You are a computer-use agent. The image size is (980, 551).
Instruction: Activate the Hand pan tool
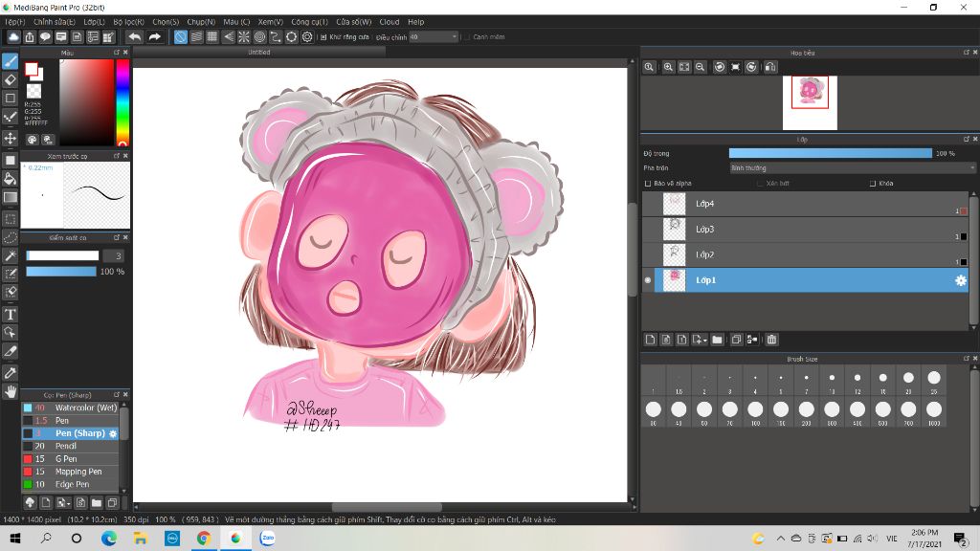[x=10, y=391]
